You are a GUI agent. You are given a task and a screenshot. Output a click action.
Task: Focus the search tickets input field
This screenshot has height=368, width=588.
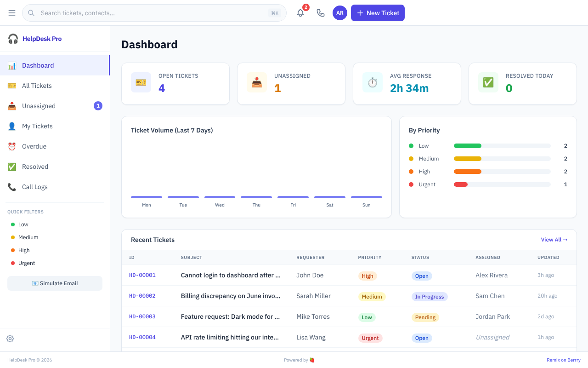(154, 13)
